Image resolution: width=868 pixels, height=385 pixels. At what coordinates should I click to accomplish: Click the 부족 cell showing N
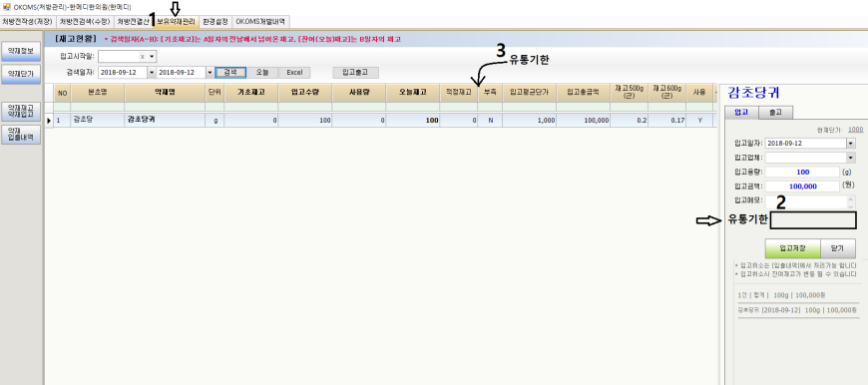[x=490, y=120]
